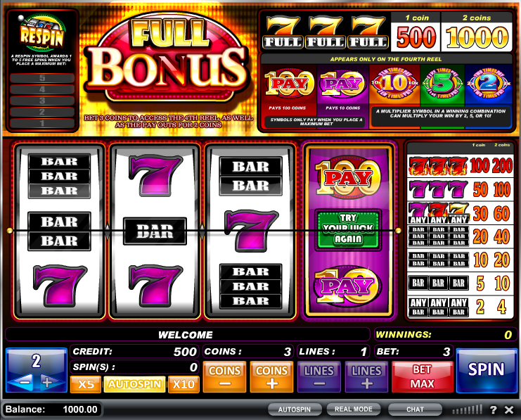Click the signal strength bars indicator

coord(467,409)
